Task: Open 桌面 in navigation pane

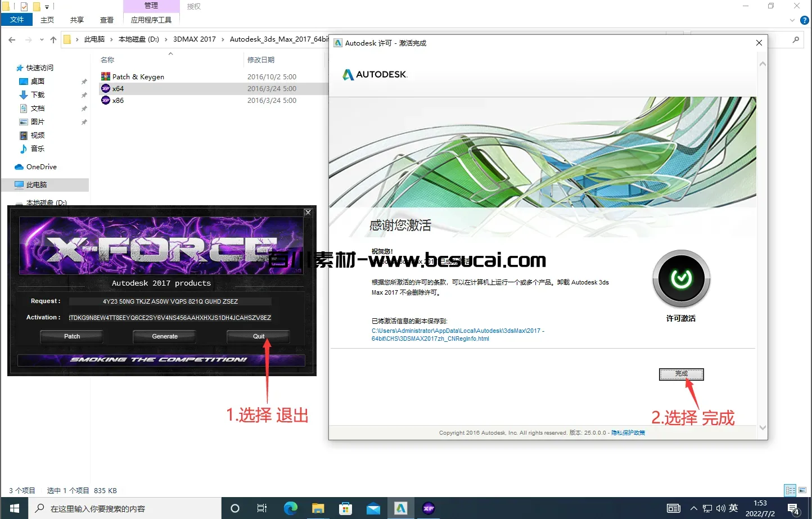Action: pyautogui.click(x=38, y=81)
